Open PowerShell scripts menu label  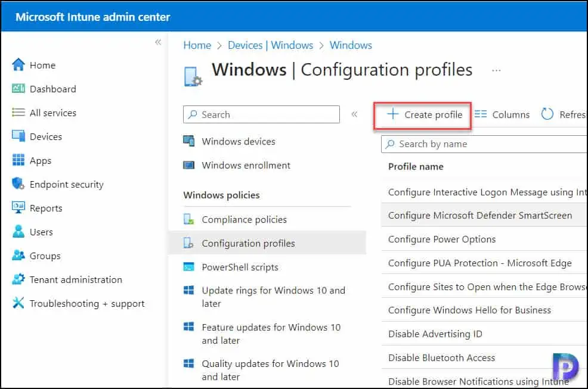[x=240, y=267]
